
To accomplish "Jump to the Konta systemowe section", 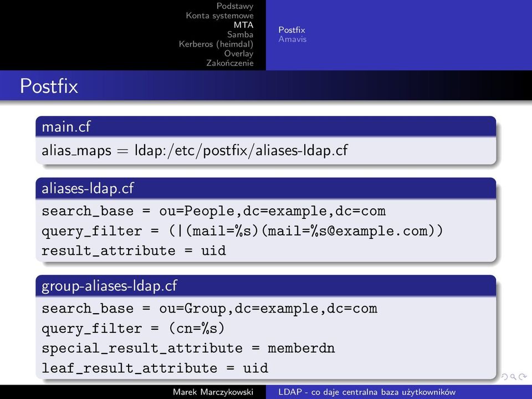I will pos(219,16).
